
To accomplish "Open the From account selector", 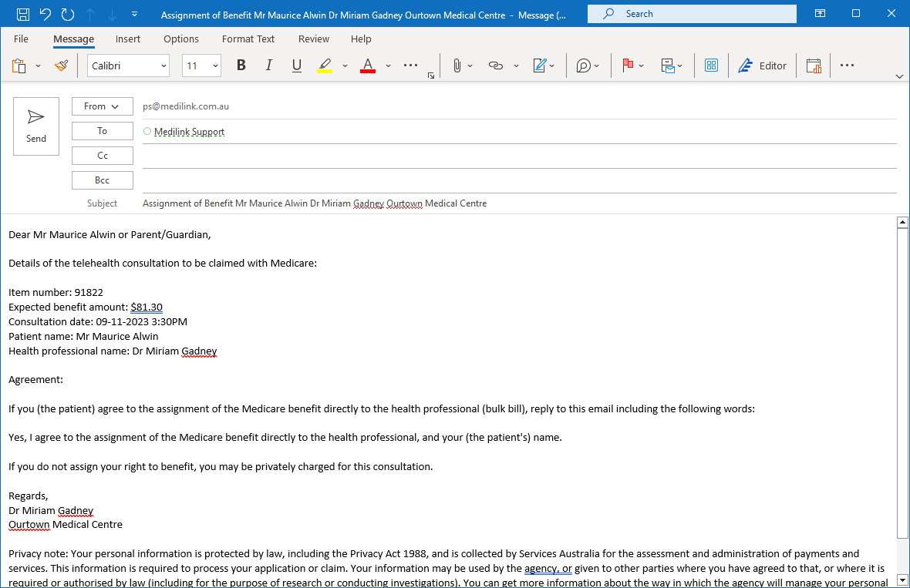I will point(102,106).
